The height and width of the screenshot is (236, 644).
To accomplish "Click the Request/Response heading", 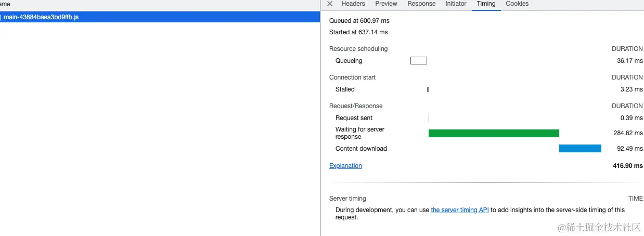I will pos(356,106).
